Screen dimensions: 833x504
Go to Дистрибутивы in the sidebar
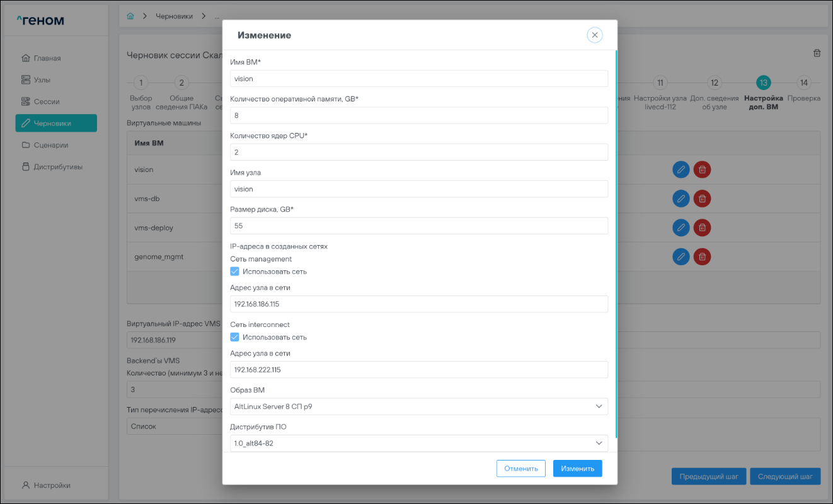click(57, 167)
